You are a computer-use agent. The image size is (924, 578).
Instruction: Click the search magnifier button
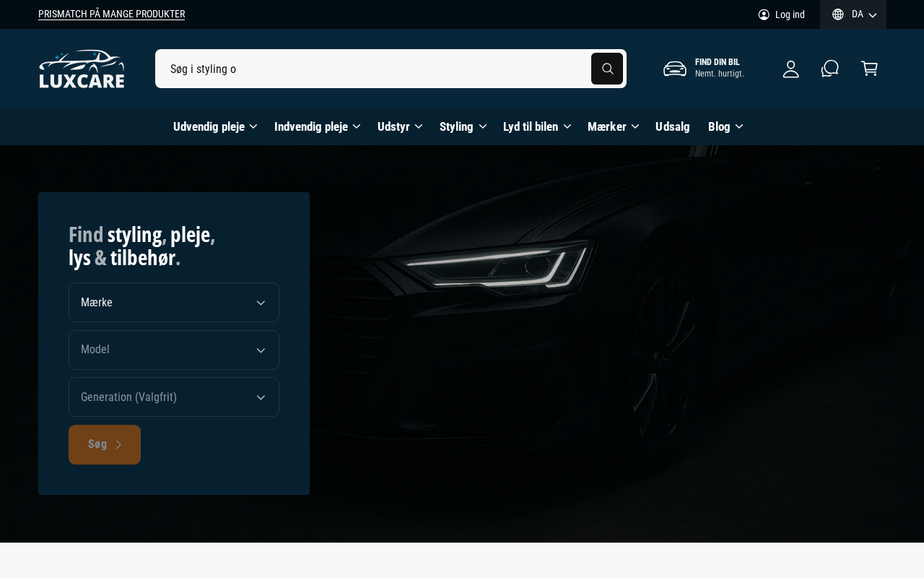coord(607,69)
